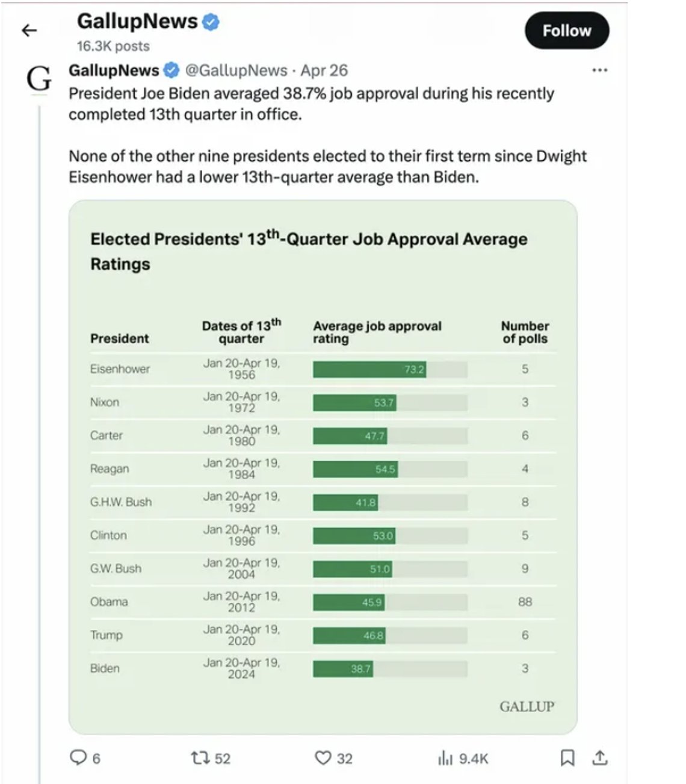Click the reply speech bubble icon
The width and height of the screenshot is (686, 784).
[78, 758]
